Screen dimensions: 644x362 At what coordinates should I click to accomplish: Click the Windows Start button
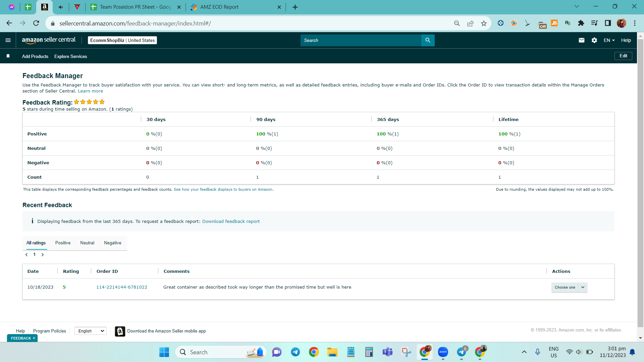[164, 352]
